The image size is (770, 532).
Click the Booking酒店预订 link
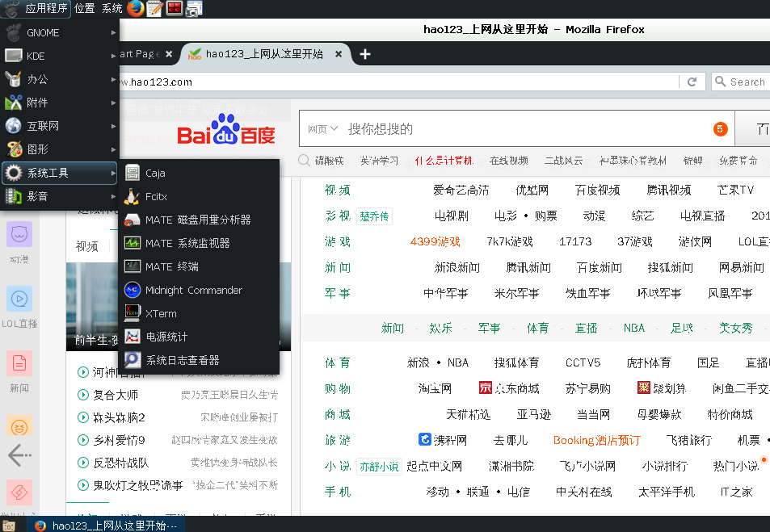coord(596,440)
